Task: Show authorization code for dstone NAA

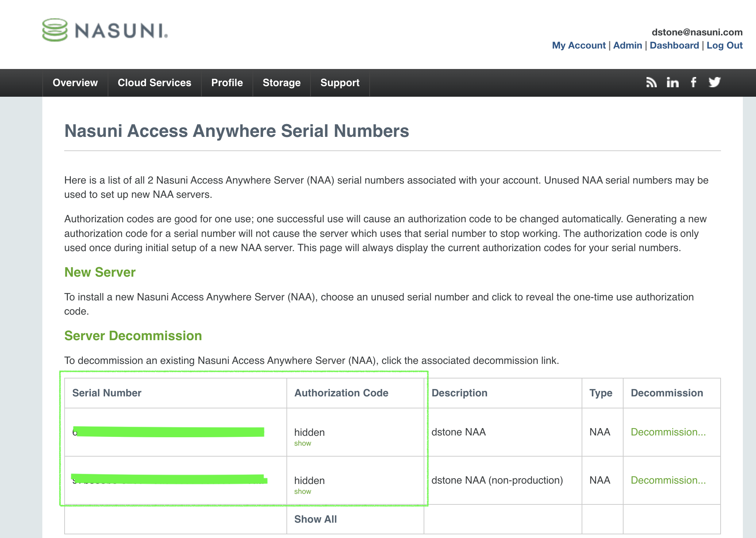Action: (302, 443)
